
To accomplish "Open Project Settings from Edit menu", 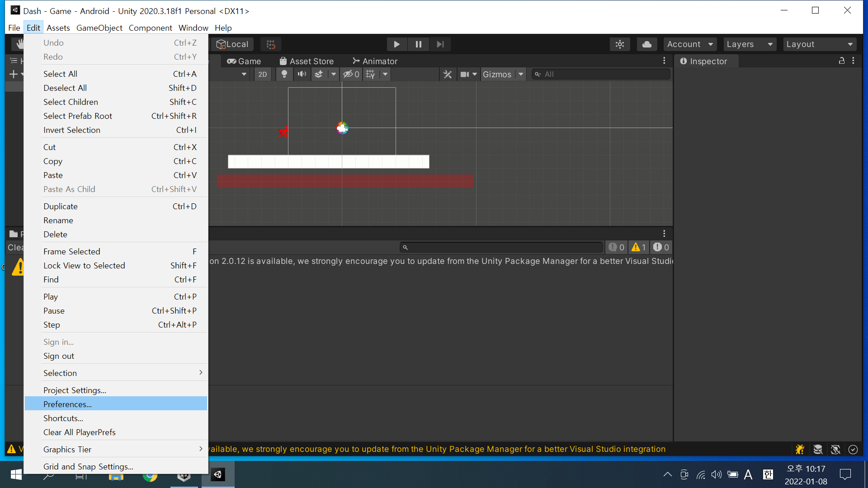I will (75, 390).
